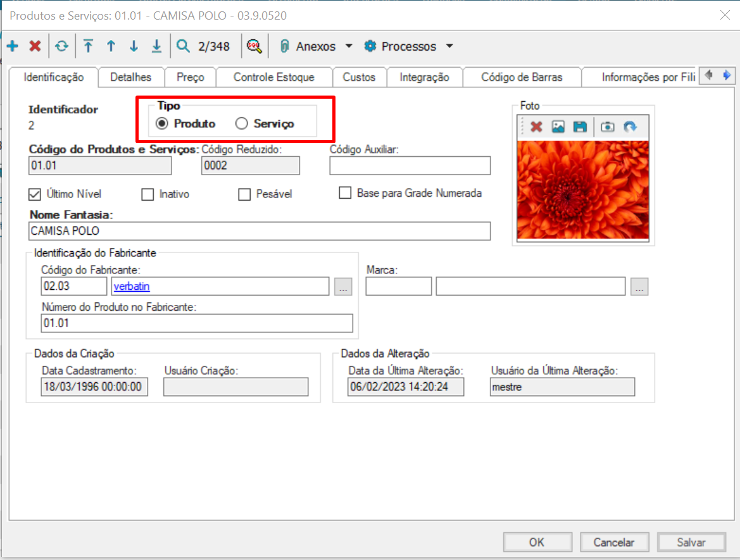Open Fabricante lookup ellipsis button
Viewport: 740px width, 560px height.
pyautogui.click(x=343, y=287)
